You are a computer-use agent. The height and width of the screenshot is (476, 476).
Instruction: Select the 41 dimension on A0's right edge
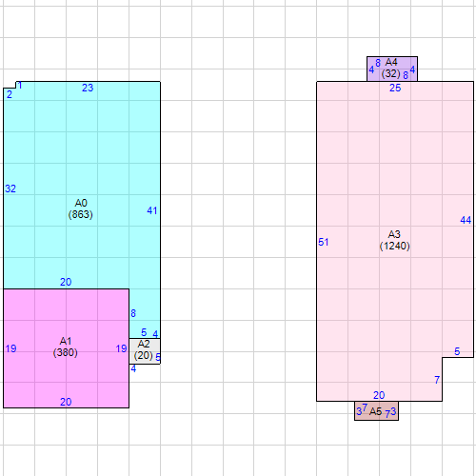pos(152,210)
